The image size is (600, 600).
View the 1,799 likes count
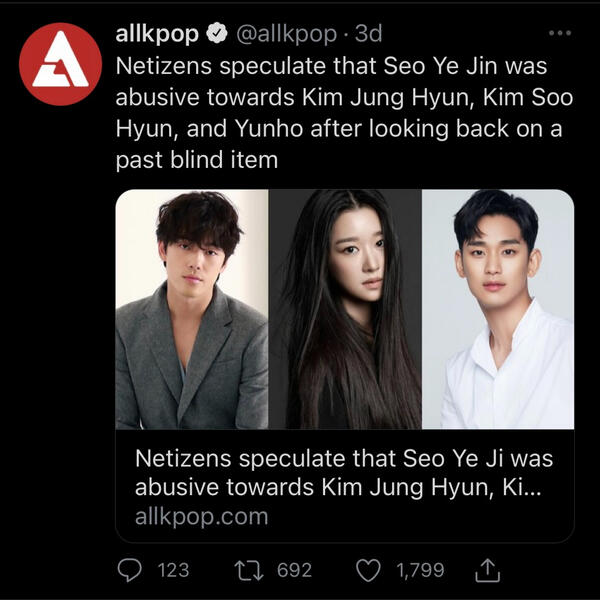coord(420,570)
